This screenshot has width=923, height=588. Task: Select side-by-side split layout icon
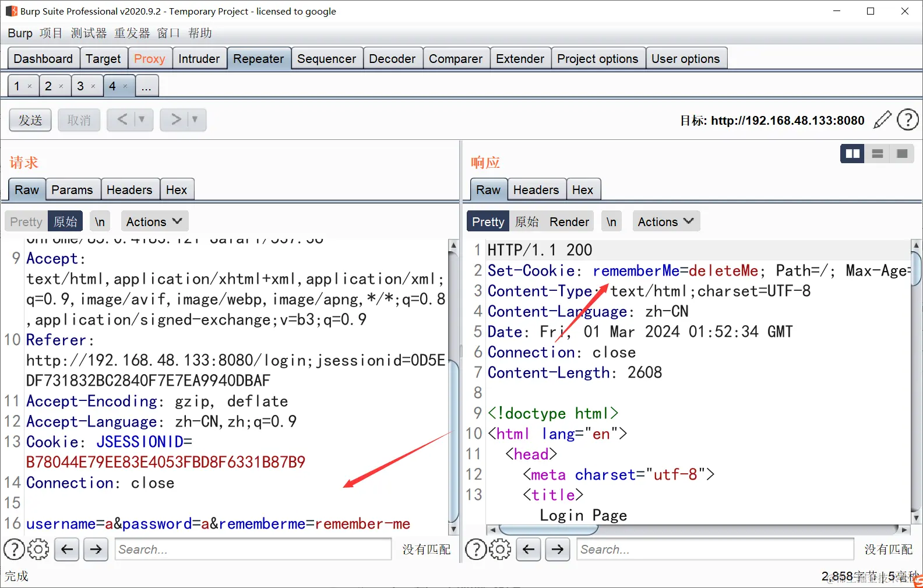(852, 153)
